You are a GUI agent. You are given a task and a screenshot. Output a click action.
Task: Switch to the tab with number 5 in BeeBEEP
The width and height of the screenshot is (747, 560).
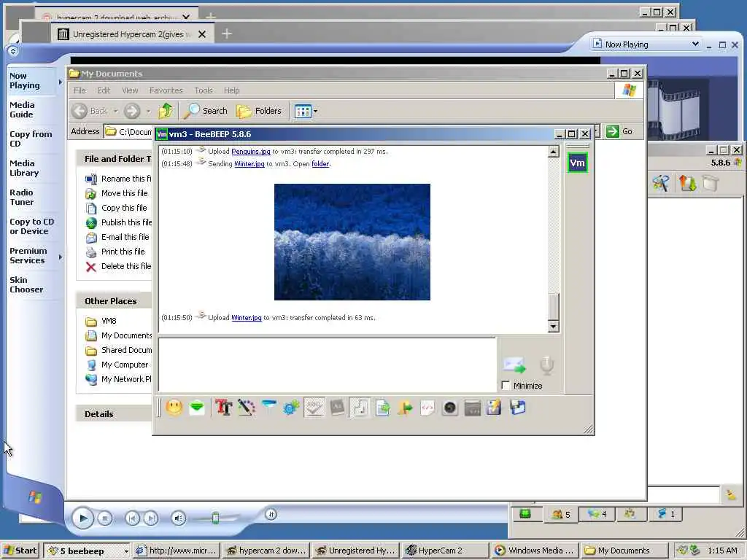point(561,514)
